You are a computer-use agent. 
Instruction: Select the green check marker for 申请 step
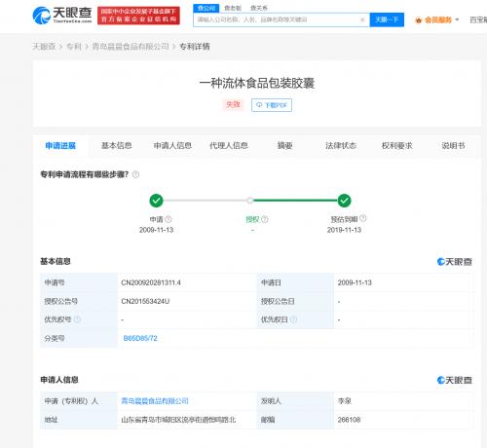[x=156, y=201]
